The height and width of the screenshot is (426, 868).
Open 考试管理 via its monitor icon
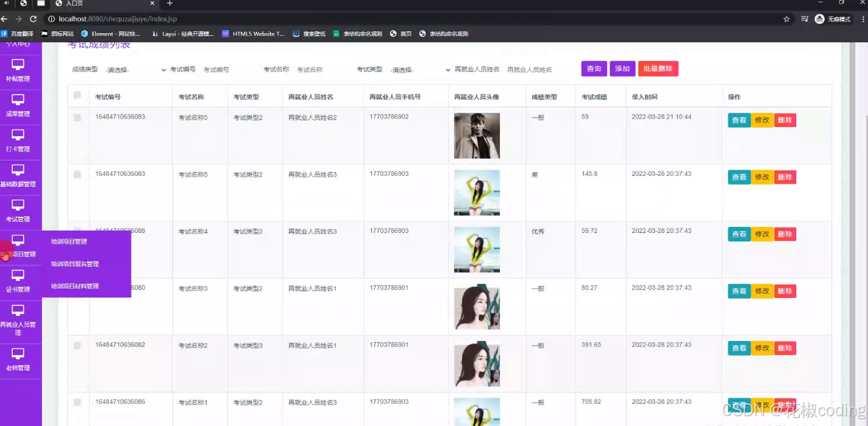tap(18, 205)
